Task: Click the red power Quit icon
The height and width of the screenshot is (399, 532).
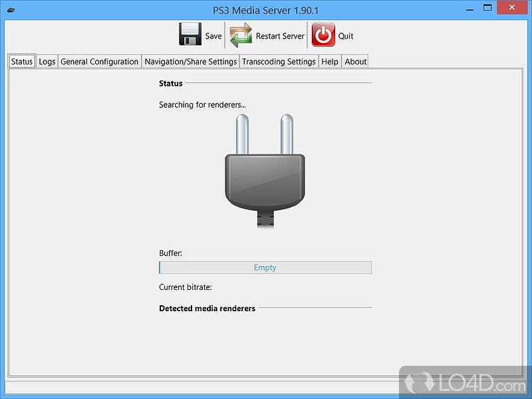Action: [x=323, y=35]
